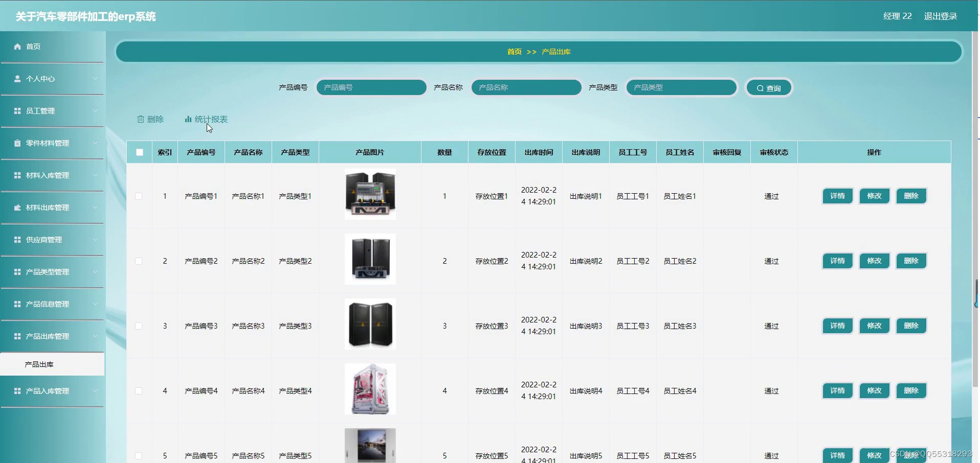Click the 统计报表 toolbar link
Image resolution: width=980 pixels, height=463 pixels.
pos(206,119)
